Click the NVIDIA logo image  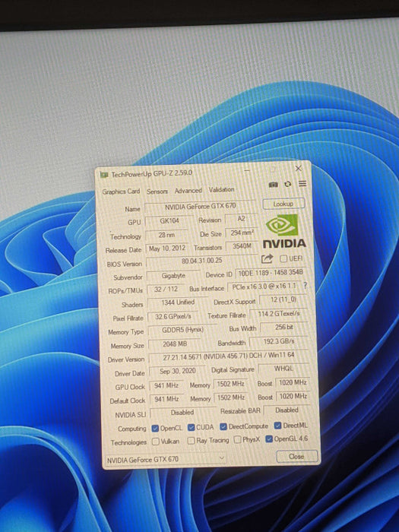[x=284, y=231]
